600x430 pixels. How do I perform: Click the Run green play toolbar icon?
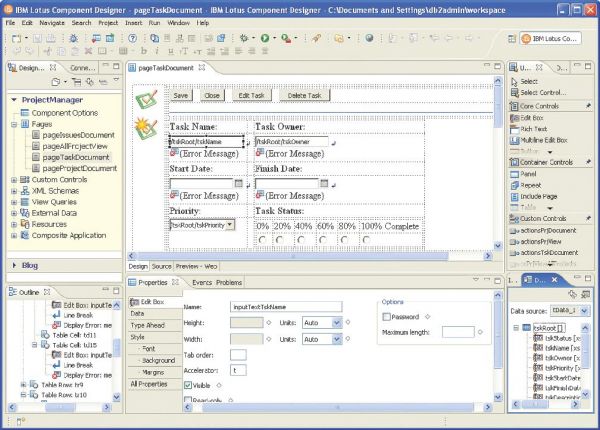(x=265, y=38)
